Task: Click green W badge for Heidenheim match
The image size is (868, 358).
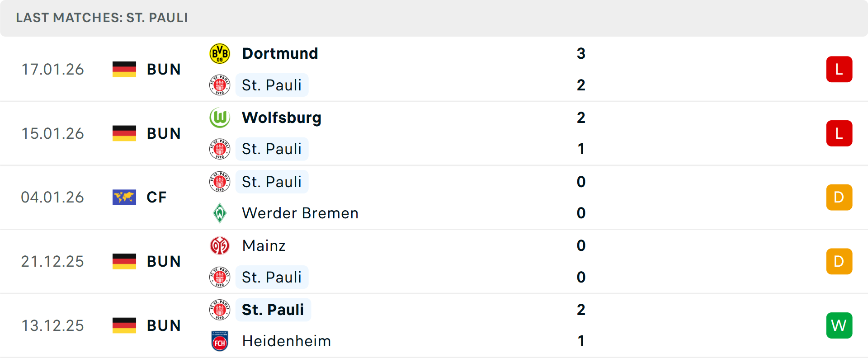Action: click(x=839, y=325)
